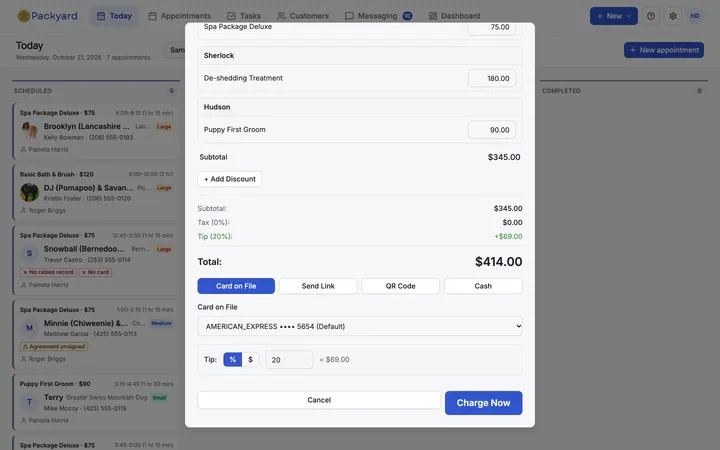Viewport: 720px width, 450px height.
Task: Switch tip mode to percent
Action: click(233, 360)
